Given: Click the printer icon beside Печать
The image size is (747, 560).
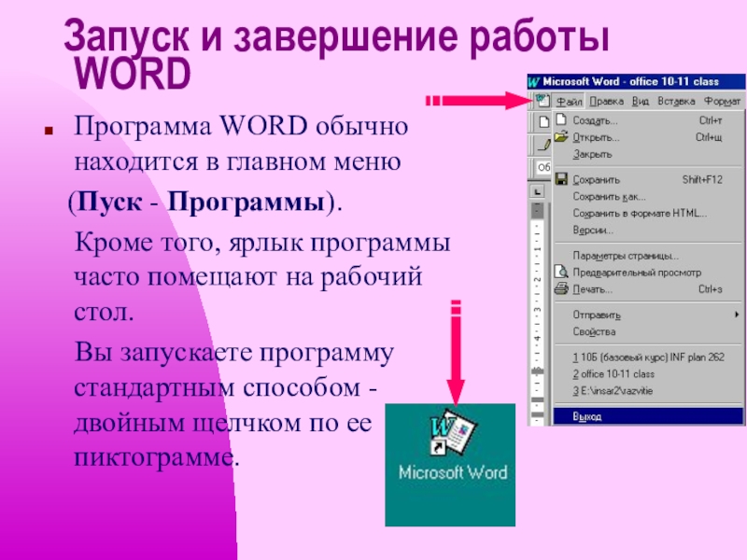Looking at the screenshot, I should (562, 288).
